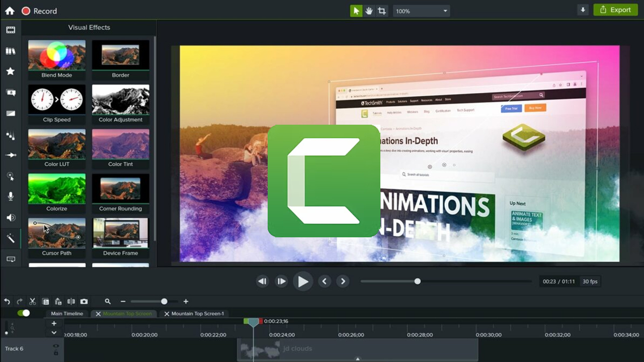This screenshot has height=362, width=644.
Task: Select the Border effect
Action: [x=121, y=60]
